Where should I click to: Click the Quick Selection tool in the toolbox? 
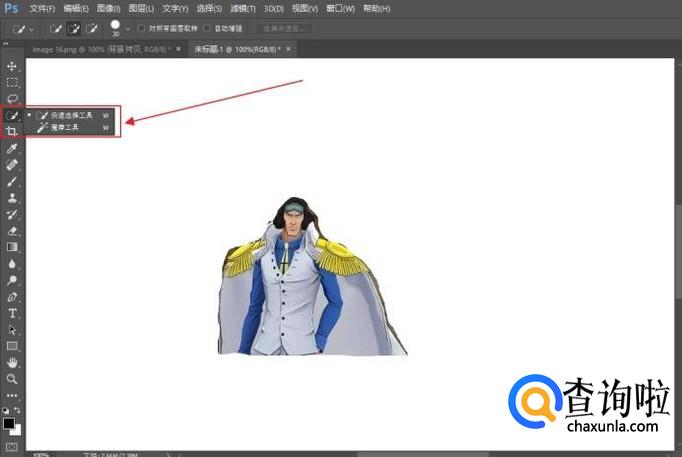click(x=12, y=116)
